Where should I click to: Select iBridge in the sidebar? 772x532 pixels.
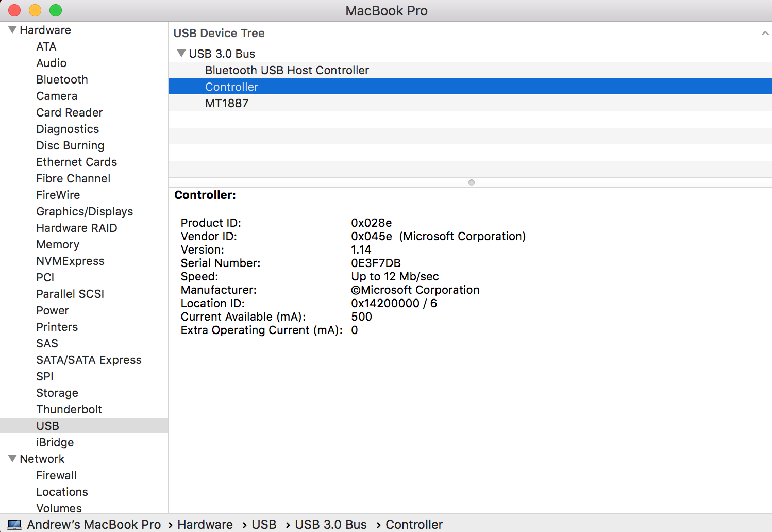(55, 442)
